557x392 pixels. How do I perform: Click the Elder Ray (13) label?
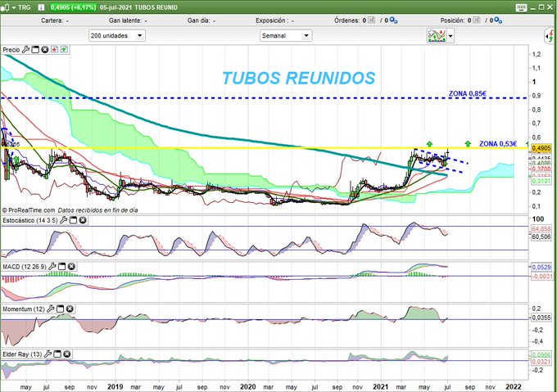click(22, 354)
